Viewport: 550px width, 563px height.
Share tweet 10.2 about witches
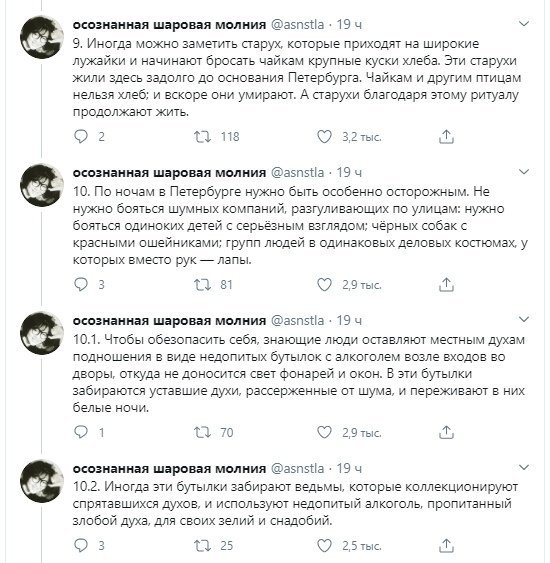point(446,545)
